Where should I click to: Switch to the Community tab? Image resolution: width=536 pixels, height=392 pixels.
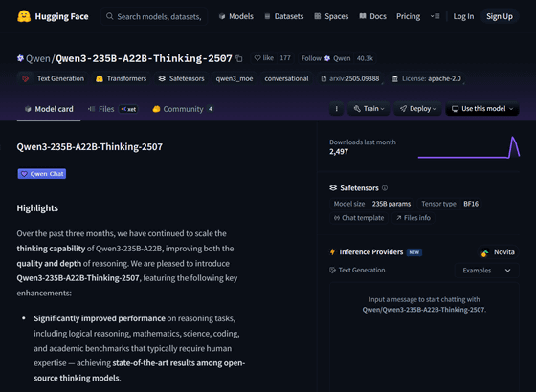[x=183, y=109]
